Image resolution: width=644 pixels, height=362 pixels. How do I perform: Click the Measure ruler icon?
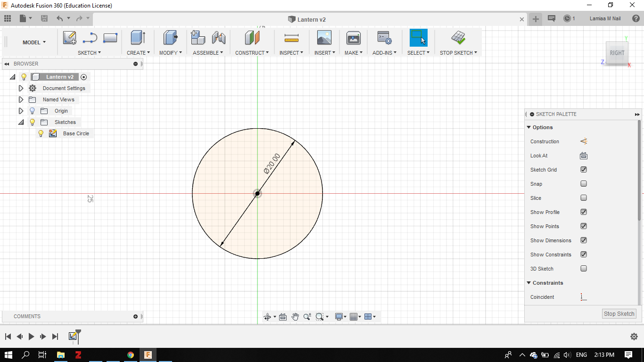click(x=291, y=38)
